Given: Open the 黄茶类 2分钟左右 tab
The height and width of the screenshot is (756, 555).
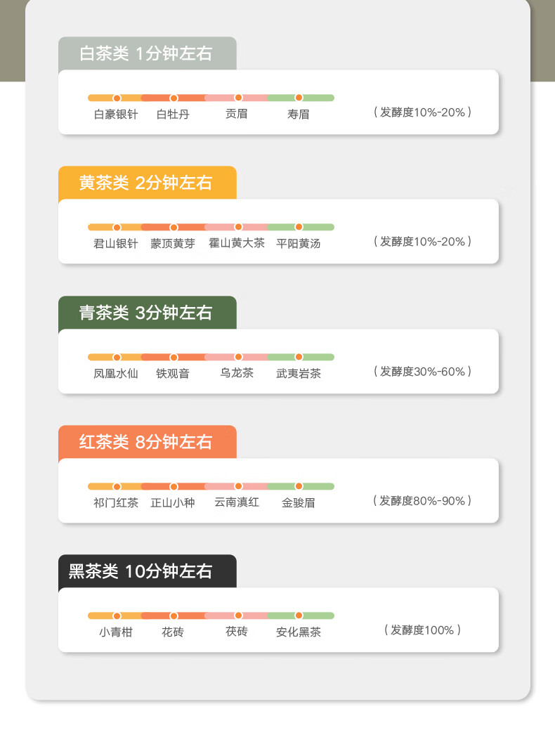Looking at the screenshot, I should click(x=147, y=183).
